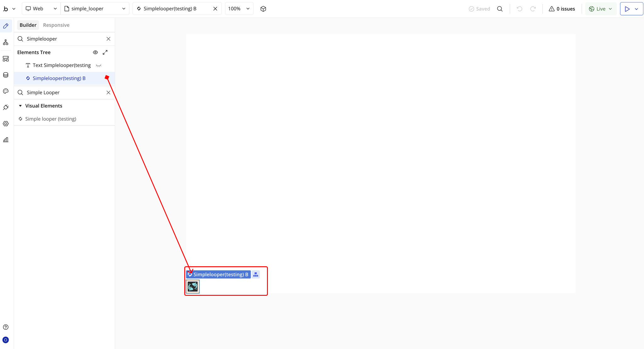Image resolution: width=644 pixels, height=349 pixels.
Task: Show hidden Text Simplelooper element
Action: click(x=98, y=65)
